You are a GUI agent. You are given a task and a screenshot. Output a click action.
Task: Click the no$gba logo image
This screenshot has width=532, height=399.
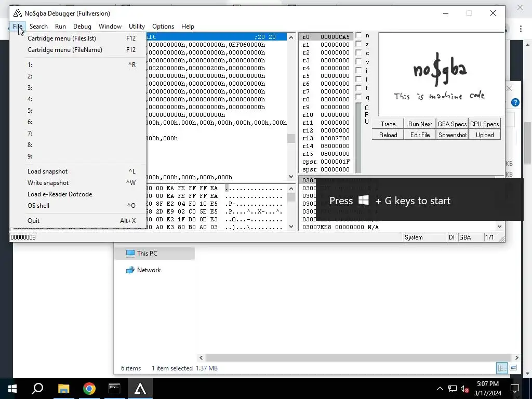click(441, 75)
